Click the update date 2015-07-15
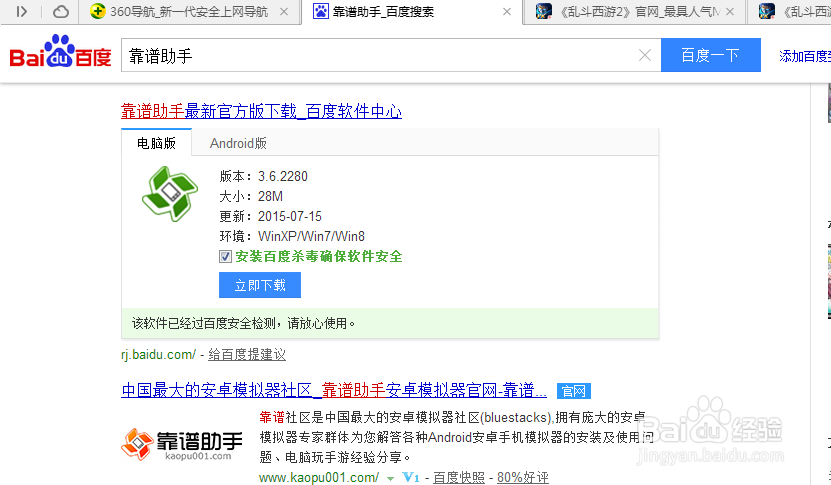Image resolution: width=831 pixels, height=485 pixels. pos(290,216)
